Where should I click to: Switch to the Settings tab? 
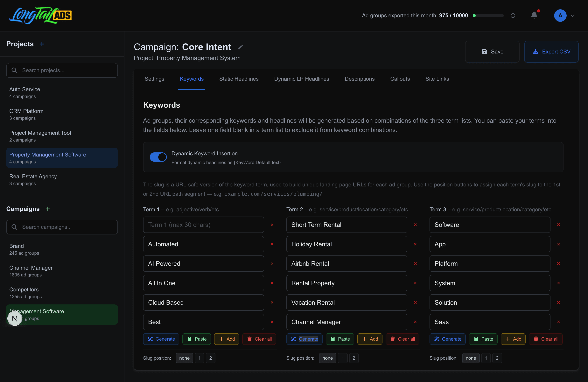(x=154, y=79)
